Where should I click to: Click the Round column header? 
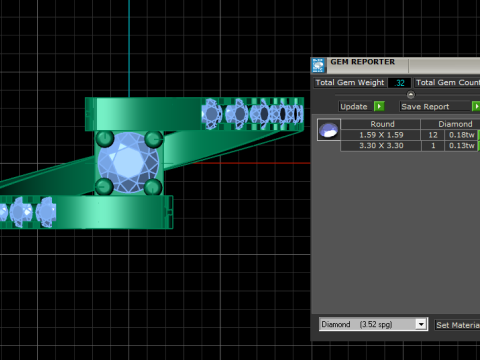coord(381,124)
